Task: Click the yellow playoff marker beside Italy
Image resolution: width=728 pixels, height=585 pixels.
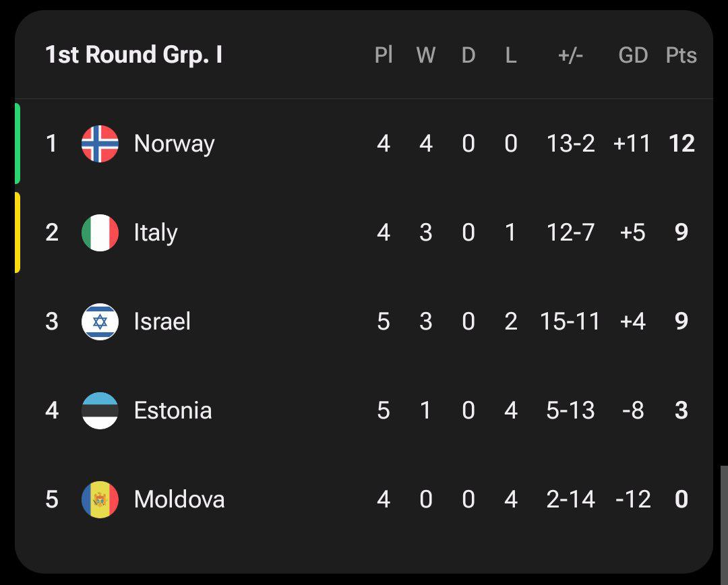Action: 18,233
